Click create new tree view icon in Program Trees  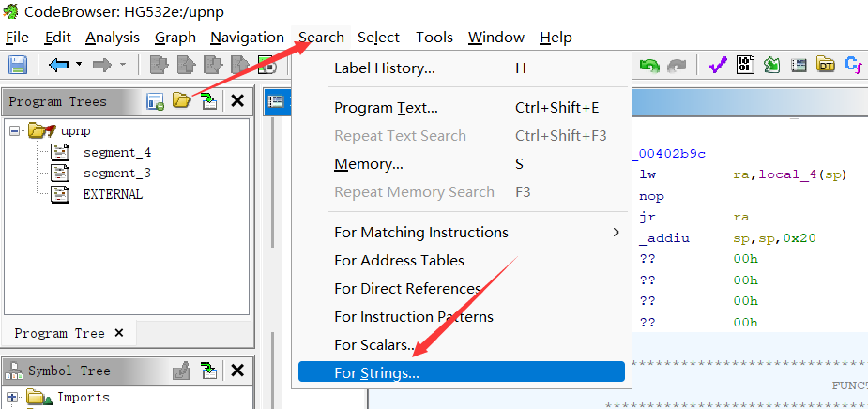(x=155, y=101)
